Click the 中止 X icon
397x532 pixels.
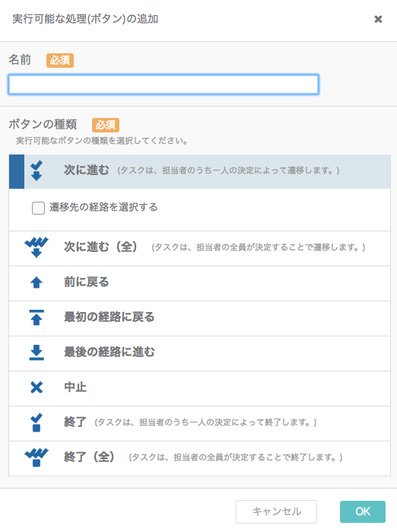point(37,387)
